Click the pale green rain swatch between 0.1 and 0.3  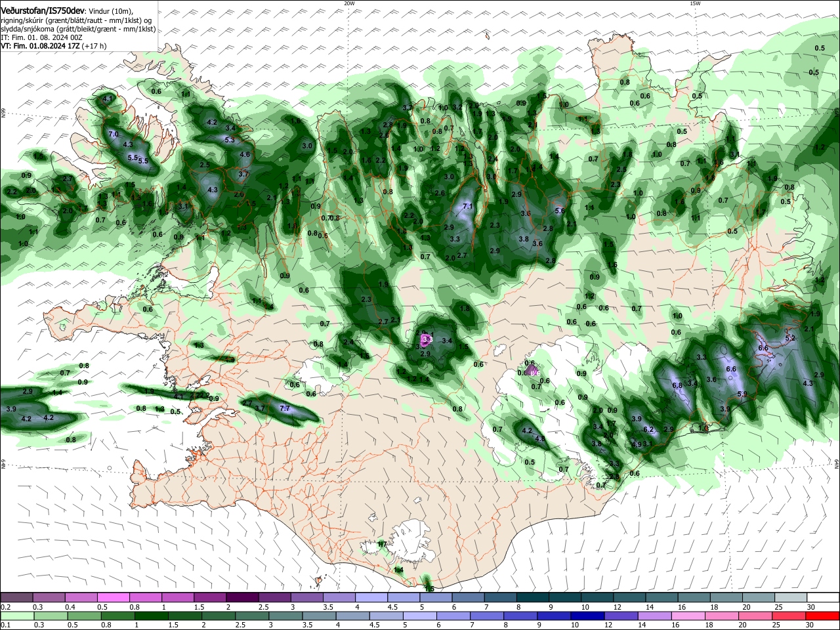click(x=16, y=616)
